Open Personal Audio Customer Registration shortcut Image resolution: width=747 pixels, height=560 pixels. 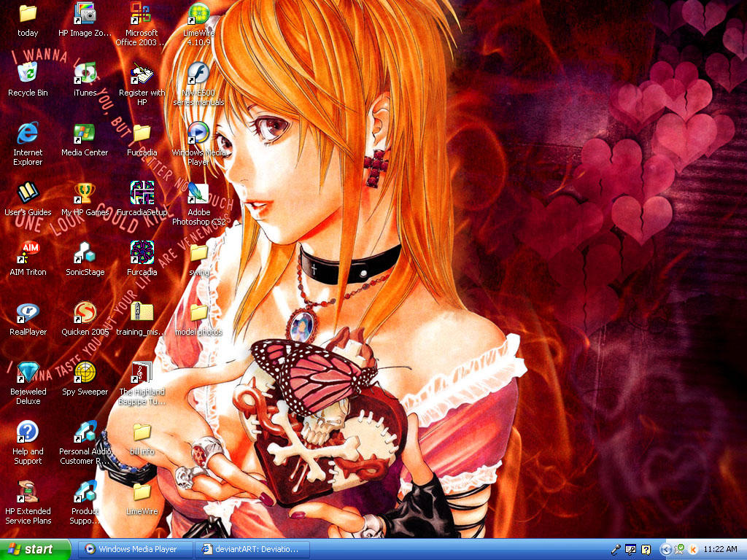coord(85,432)
